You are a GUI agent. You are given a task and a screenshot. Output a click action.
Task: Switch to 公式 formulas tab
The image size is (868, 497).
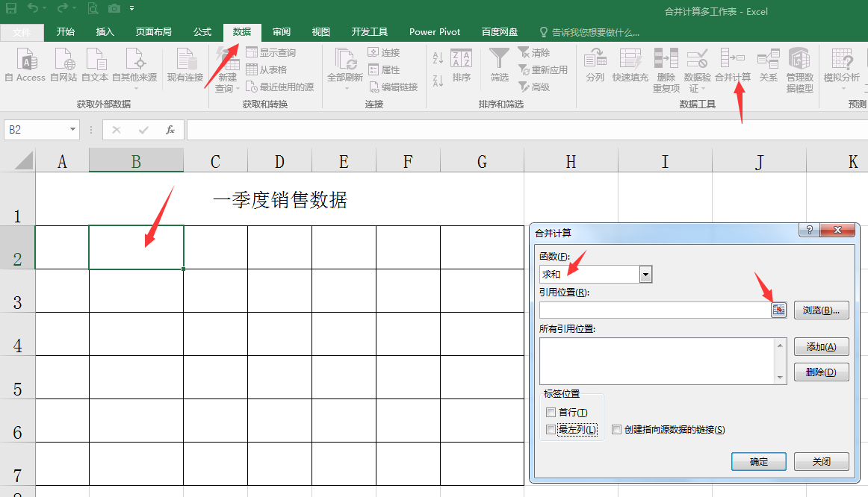[202, 32]
